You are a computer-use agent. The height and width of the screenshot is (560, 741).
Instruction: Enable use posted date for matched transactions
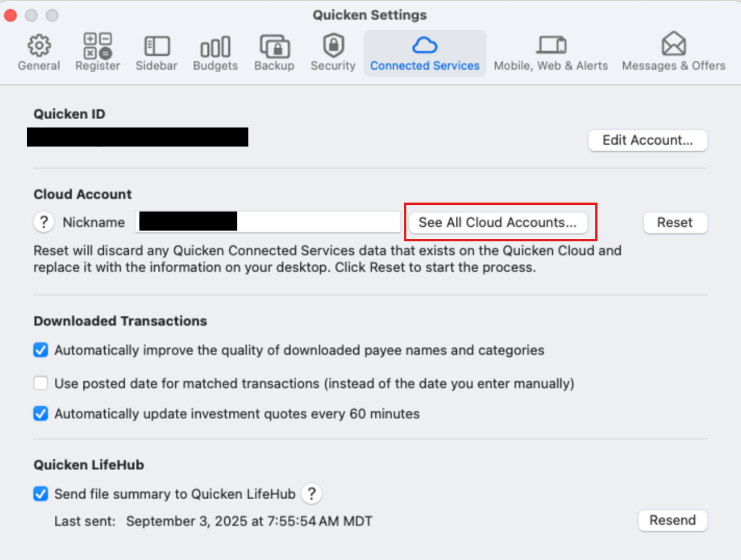(41, 383)
